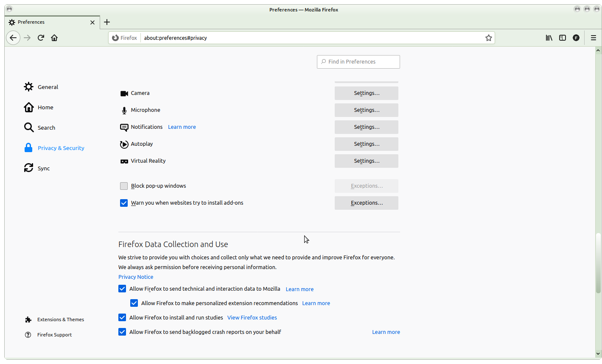Uncheck personalized extension recommendations
Image resolution: width=602 pixels, height=364 pixels.
tap(134, 303)
